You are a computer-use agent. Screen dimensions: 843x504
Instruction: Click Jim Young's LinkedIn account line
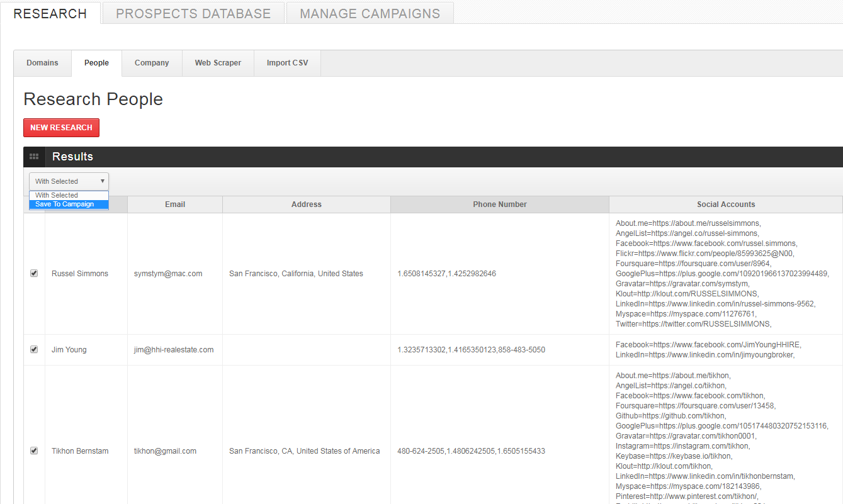tap(705, 355)
